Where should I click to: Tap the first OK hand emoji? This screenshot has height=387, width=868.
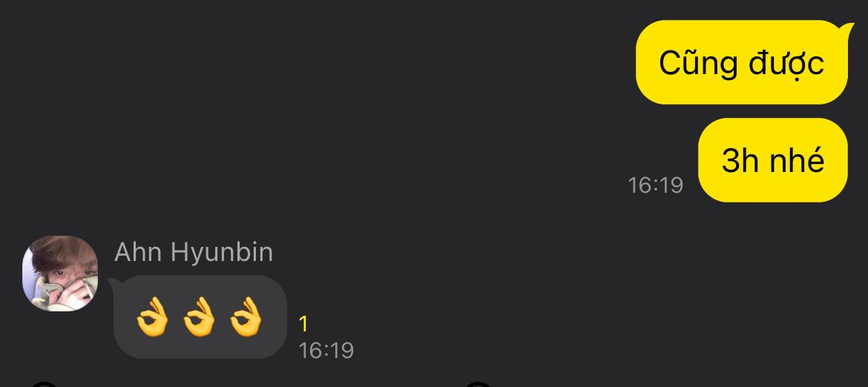click(152, 317)
